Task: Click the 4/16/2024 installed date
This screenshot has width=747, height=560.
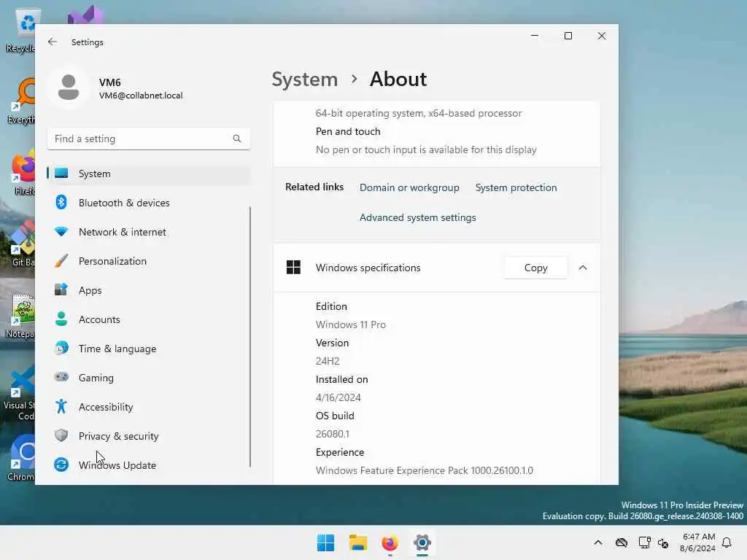Action: (338, 397)
